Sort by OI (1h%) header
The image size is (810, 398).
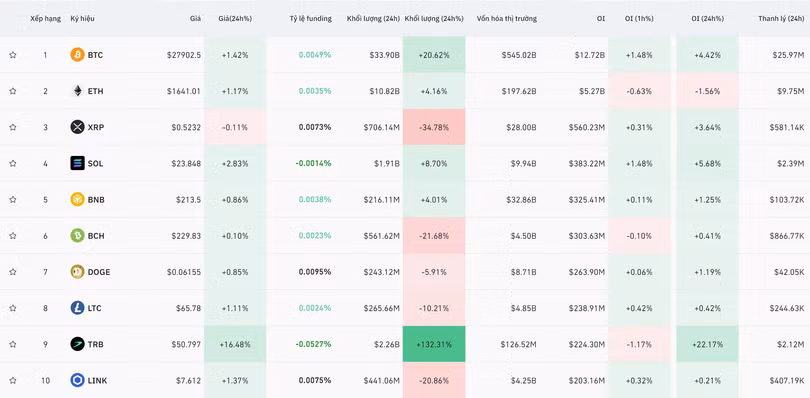(x=638, y=19)
